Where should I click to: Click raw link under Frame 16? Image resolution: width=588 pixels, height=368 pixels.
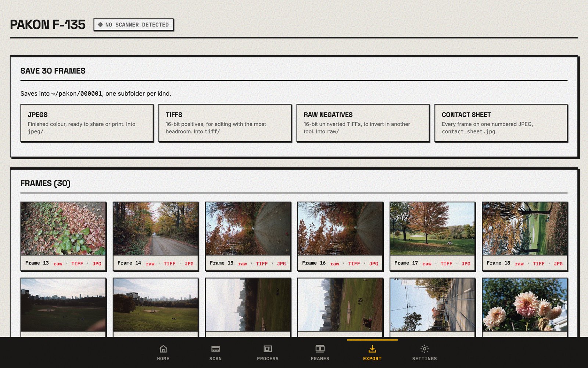[334, 263]
